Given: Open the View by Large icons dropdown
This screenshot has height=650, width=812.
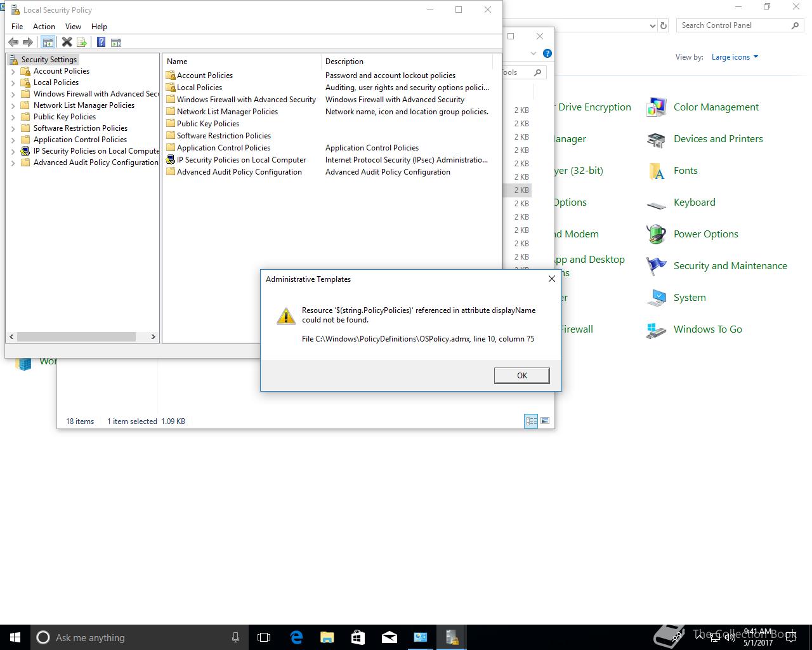Looking at the screenshot, I should (x=735, y=57).
